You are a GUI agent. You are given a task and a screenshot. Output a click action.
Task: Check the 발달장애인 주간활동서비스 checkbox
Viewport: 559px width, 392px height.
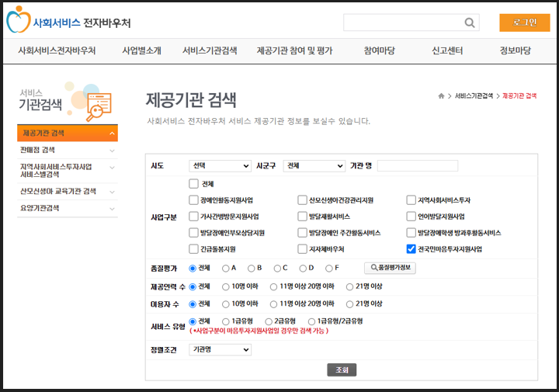point(302,233)
